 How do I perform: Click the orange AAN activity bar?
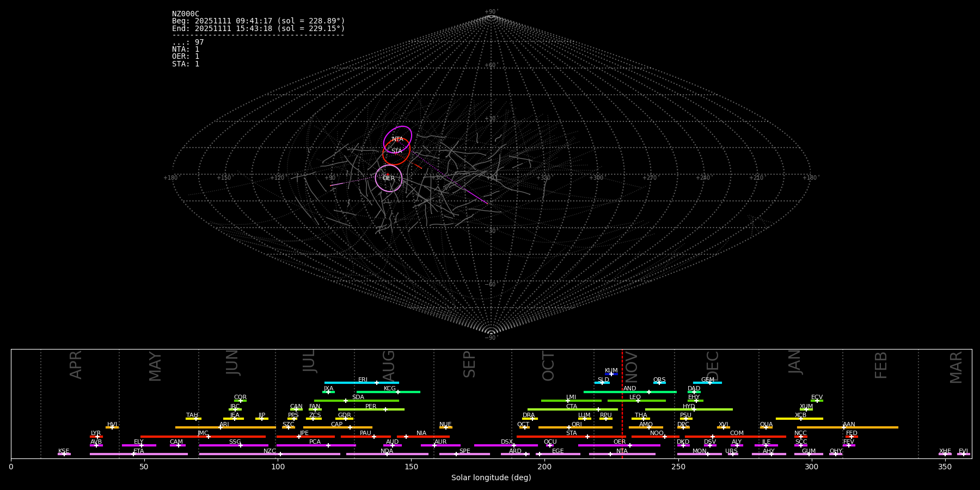point(848,427)
